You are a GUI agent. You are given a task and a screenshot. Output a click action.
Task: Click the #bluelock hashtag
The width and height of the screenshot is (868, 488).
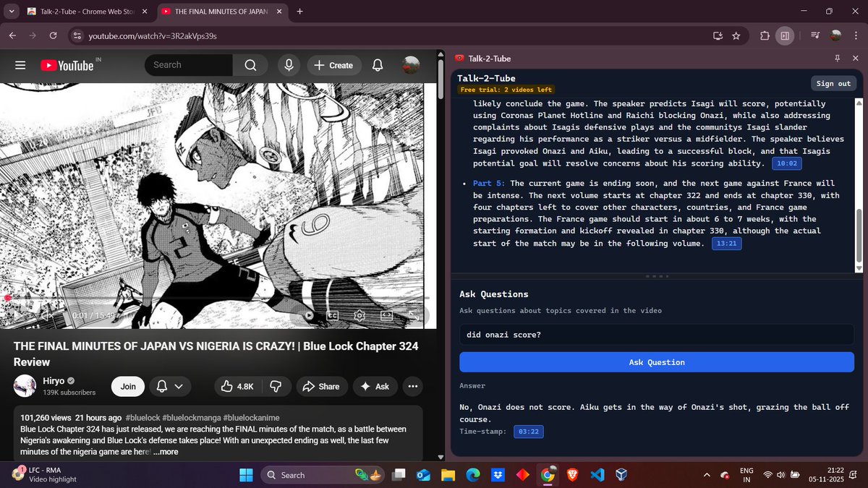142,418
